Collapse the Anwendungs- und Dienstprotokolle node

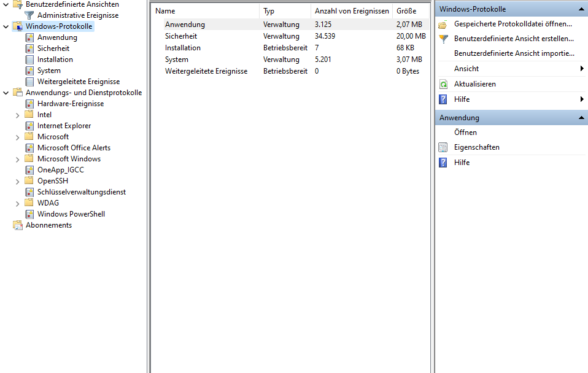pyautogui.click(x=6, y=93)
